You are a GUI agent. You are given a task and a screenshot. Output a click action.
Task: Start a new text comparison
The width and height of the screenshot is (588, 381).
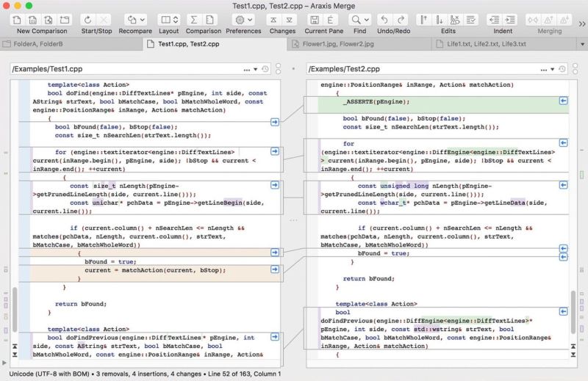17,20
